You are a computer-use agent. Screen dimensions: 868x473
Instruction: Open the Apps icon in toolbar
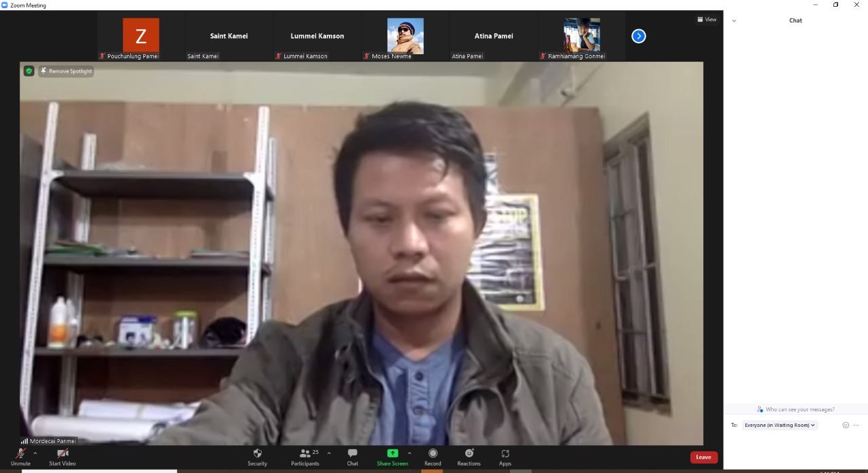pos(505,453)
